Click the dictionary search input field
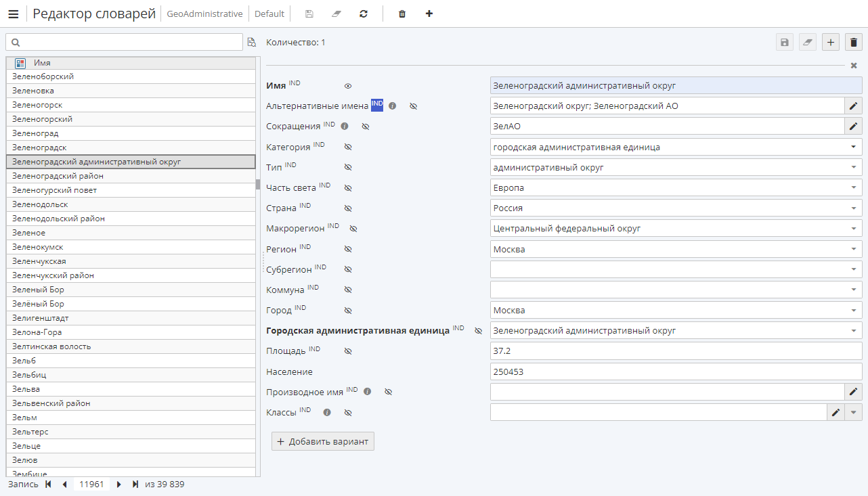This screenshot has width=868, height=496. (x=124, y=42)
